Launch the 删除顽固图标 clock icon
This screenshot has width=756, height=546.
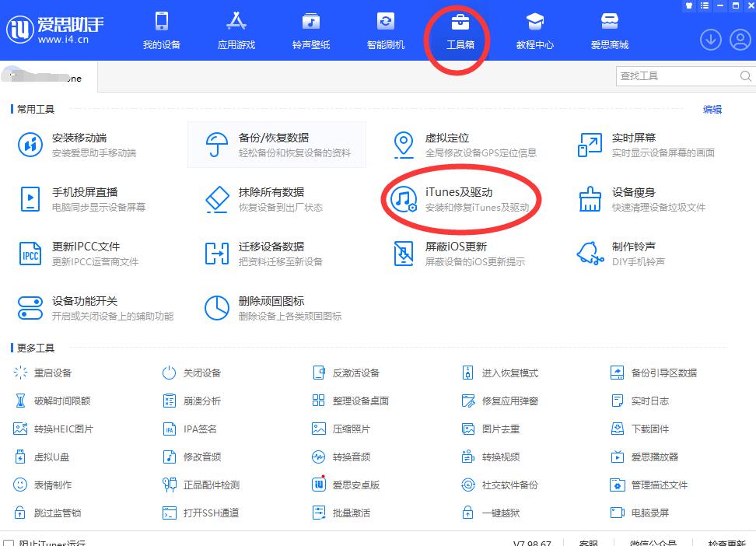pyautogui.click(x=216, y=308)
